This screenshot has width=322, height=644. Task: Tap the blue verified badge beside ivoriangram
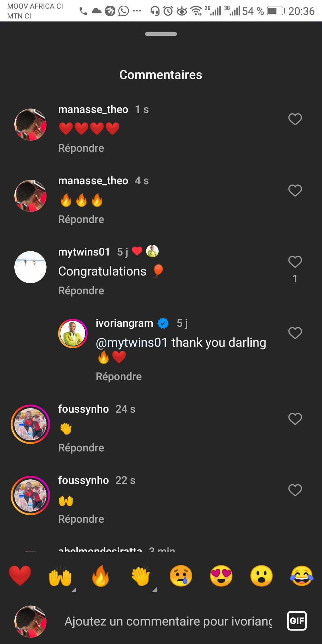pos(163,323)
